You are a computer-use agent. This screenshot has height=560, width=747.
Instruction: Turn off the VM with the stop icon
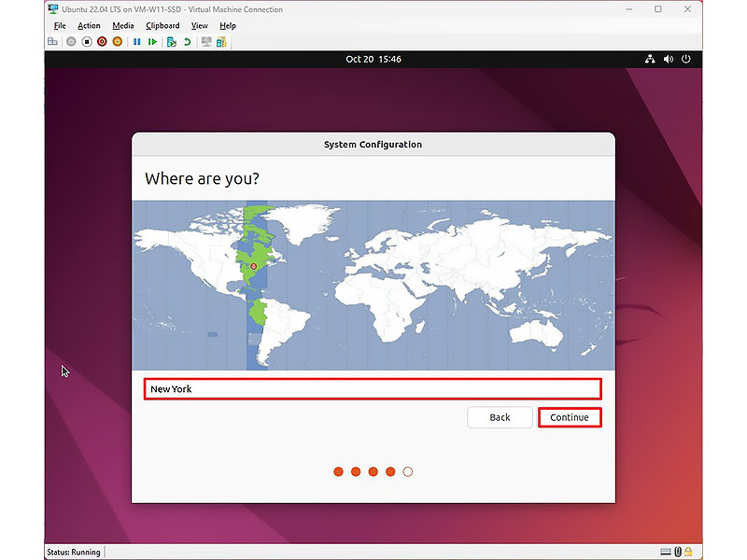click(87, 42)
